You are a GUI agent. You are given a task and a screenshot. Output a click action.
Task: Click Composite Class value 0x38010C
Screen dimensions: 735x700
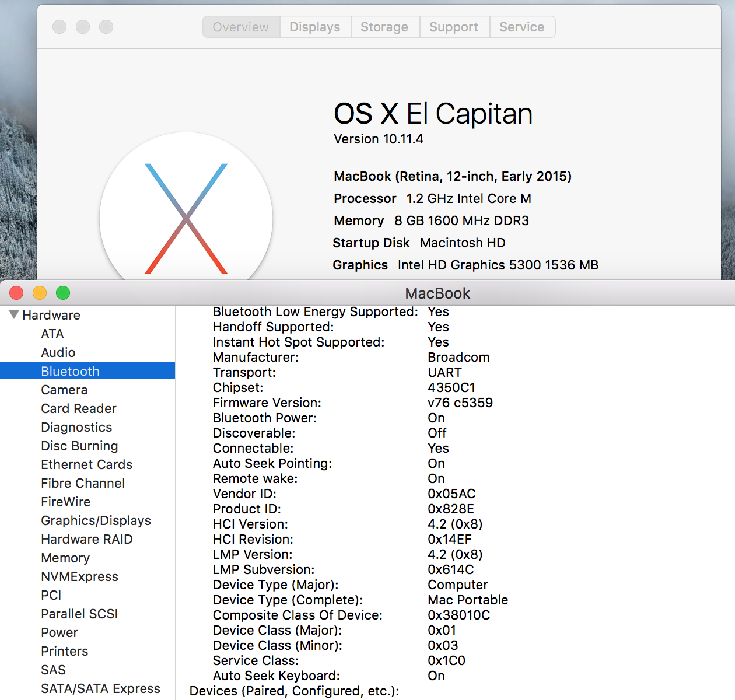tap(459, 615)
